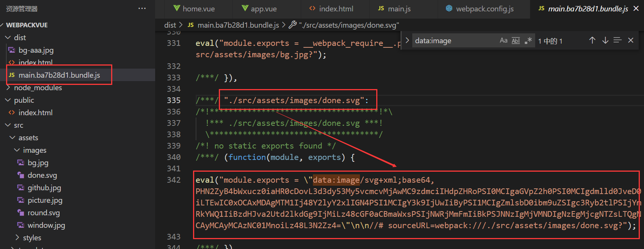This screenshot has width=644, height=249.
Task: Open explorer more actions ellipsis menu
Action: point(142,8)
